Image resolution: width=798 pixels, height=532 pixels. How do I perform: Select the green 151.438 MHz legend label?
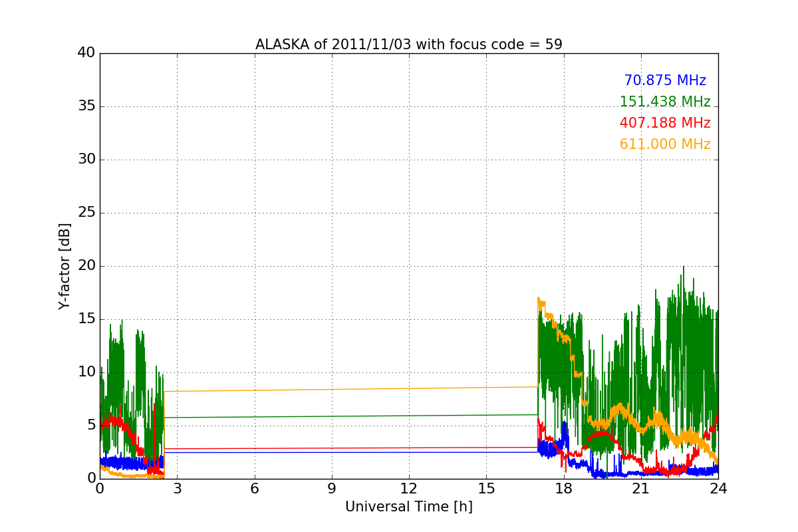click(x=665, y=102)
